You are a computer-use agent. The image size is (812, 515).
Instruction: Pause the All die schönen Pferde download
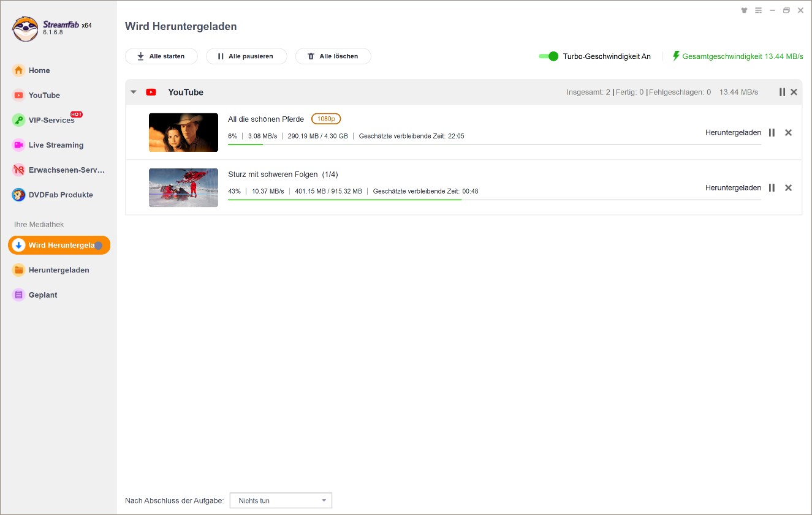coord(772,132)
